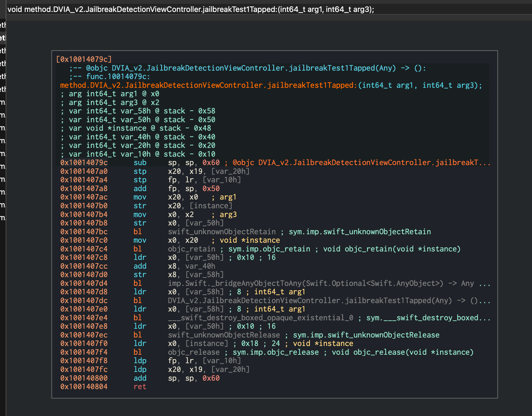Click the block address header [0x10014079c]
Viewport: 532px width, 416px height.
(x=84, y=59)
